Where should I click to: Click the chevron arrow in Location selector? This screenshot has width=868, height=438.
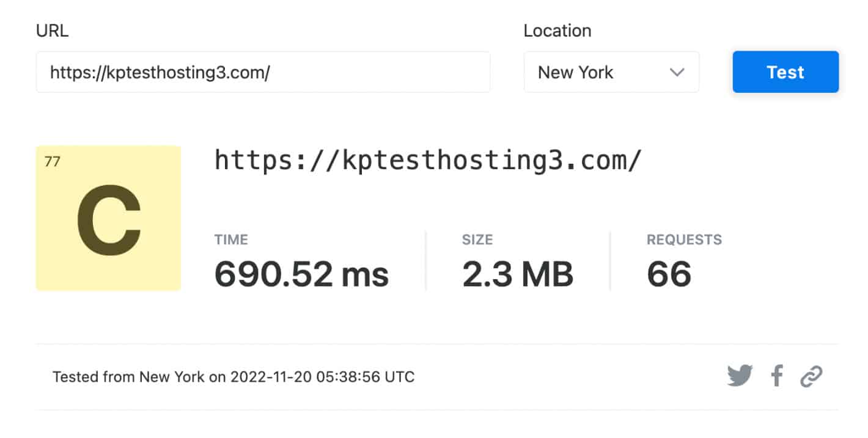[677, 72]
